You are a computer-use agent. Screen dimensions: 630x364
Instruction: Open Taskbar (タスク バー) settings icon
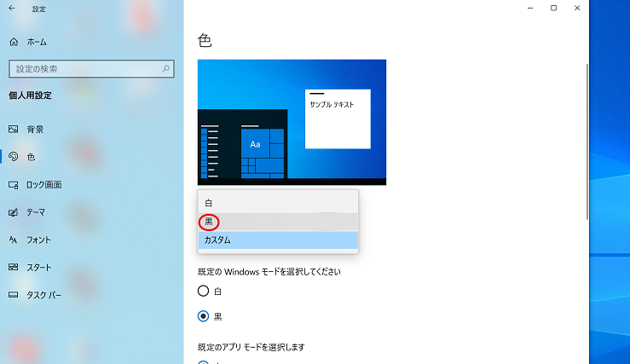(14, 295)
